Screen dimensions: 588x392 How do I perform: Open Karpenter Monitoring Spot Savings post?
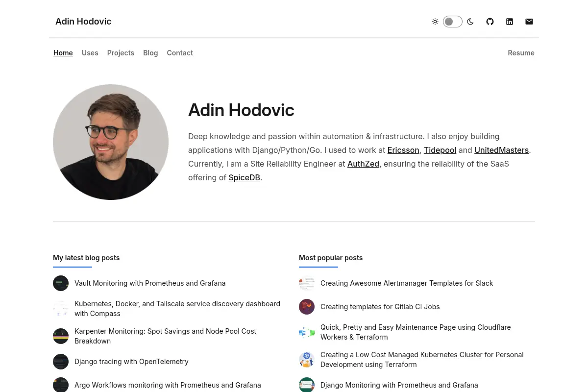(x=166, y=336)
